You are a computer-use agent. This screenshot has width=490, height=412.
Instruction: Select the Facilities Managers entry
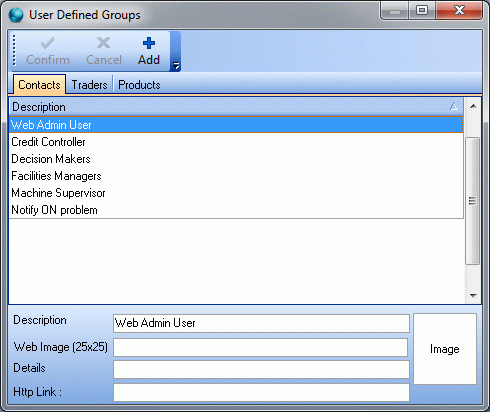(x=236, y=176)
